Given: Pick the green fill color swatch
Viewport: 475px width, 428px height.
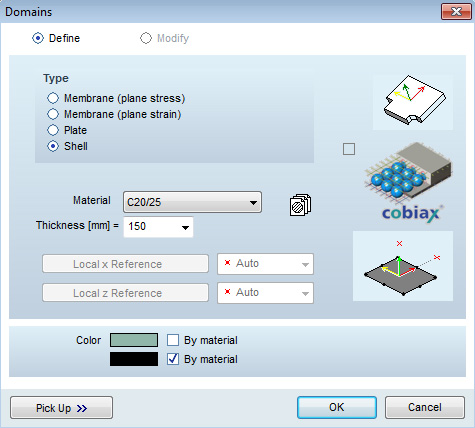Looking at the screenshot, I should point(134,340).
